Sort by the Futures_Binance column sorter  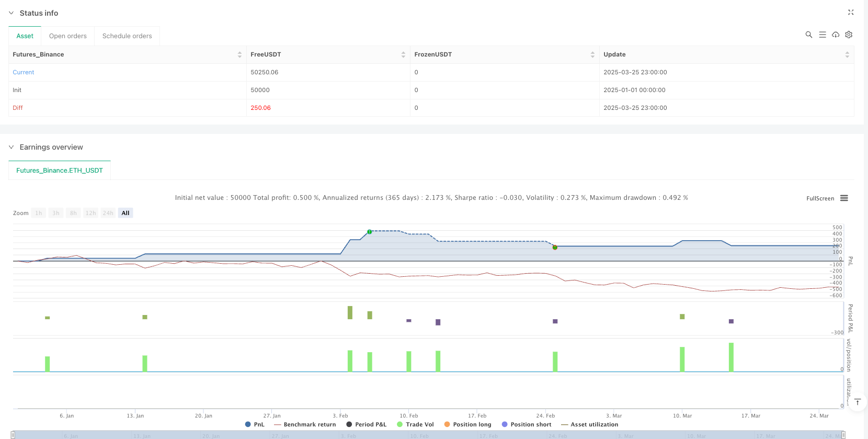point(239,54)
